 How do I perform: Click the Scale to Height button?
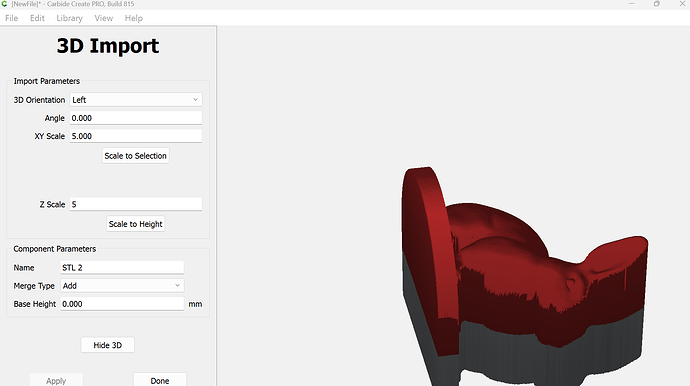pos(136,224)
